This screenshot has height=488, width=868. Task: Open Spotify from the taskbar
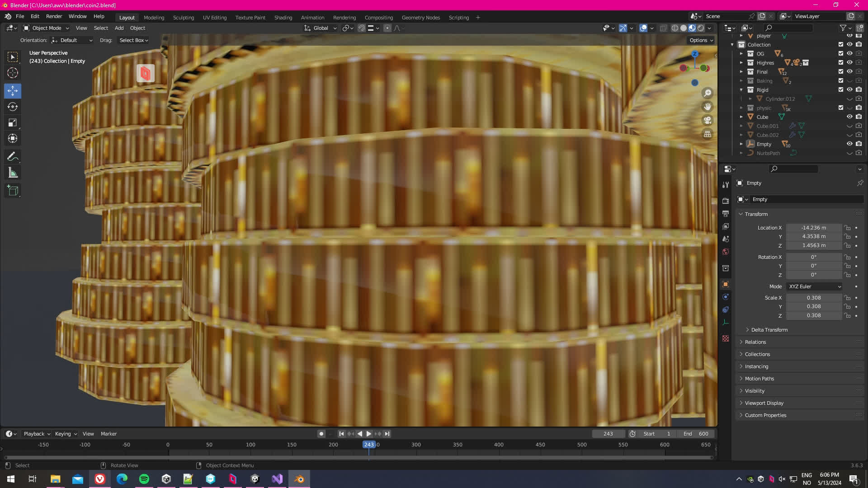coord(144,479)
